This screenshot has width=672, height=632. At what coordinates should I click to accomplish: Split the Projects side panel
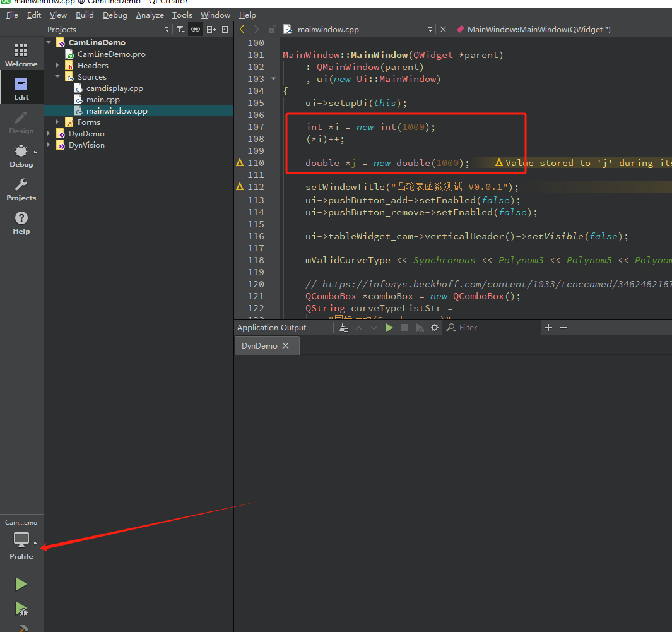pos(211,29)
